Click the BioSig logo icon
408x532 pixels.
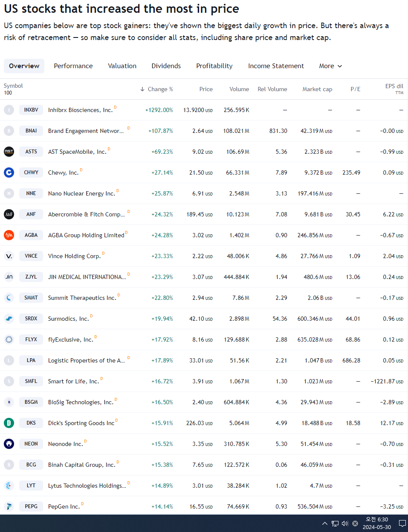pyautogui.click(x=9, y=402)
